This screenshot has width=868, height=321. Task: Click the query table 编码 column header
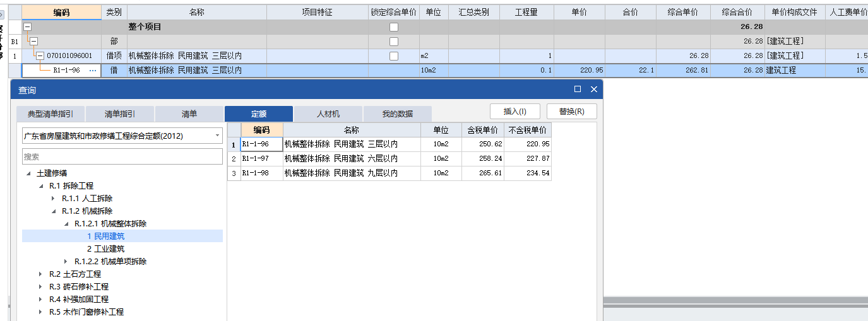[x=261, y=130]
